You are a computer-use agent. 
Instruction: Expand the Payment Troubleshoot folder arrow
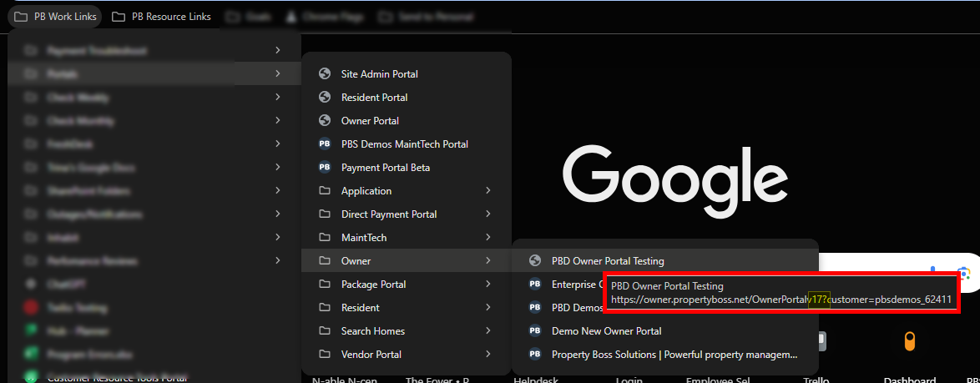point(278,51)
